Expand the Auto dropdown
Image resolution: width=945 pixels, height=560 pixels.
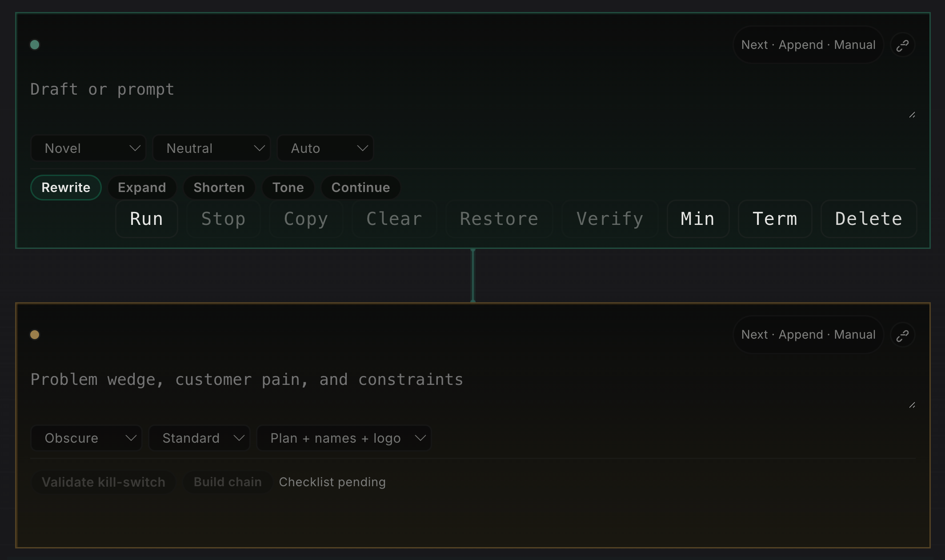coord(325,148)
